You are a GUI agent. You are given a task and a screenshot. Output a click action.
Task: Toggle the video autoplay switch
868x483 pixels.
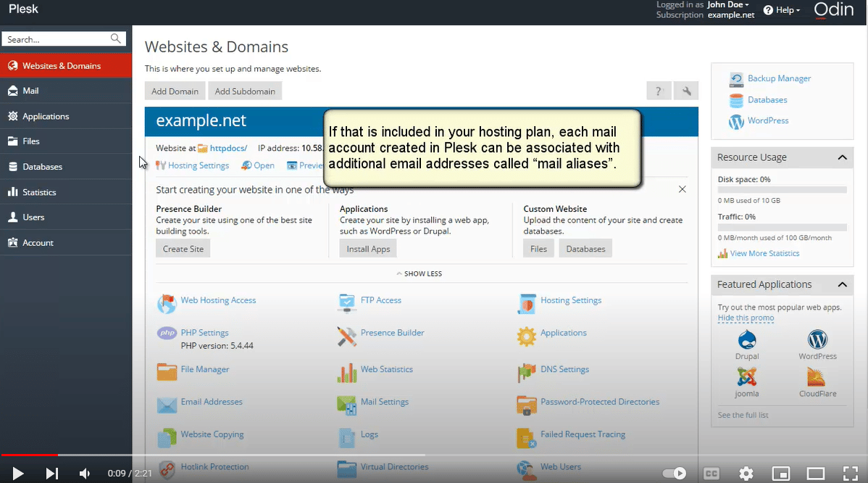(675, 473)
